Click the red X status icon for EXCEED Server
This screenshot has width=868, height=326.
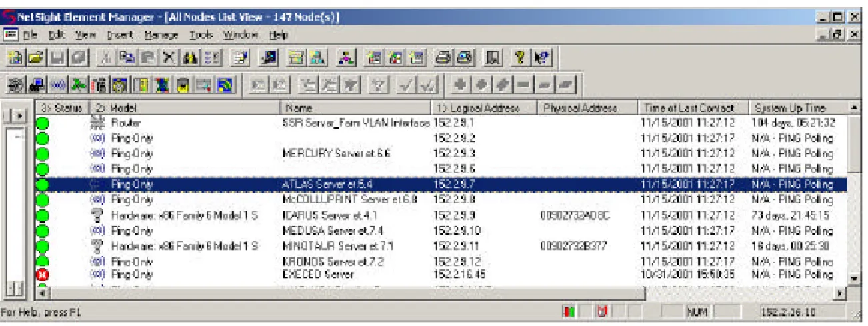[43, 274]
